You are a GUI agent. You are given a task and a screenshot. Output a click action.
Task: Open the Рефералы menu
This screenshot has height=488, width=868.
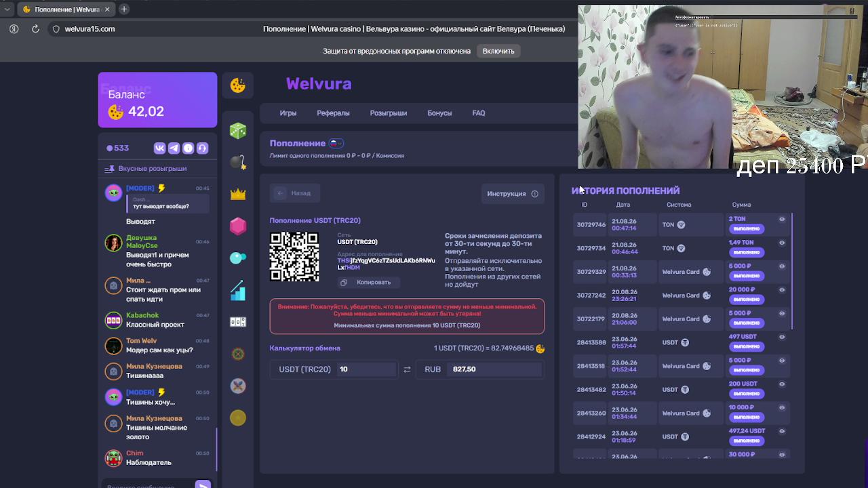[x=333, y=113]
